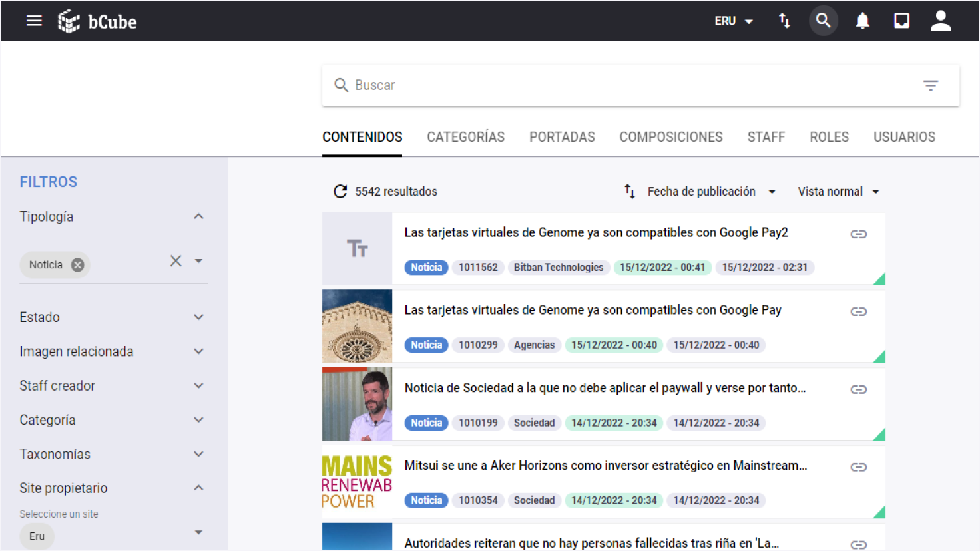Viewport: 980px width, 551px height.
Task: Click the date chip 15/12/2022 - 00:41
Action: pyautogui.click(x=662, y=268)
